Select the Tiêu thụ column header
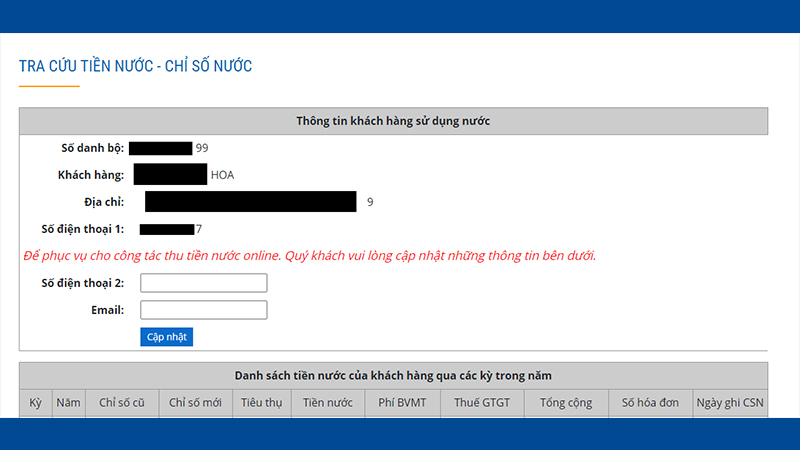Screen dimensions: 800x450 261,403
